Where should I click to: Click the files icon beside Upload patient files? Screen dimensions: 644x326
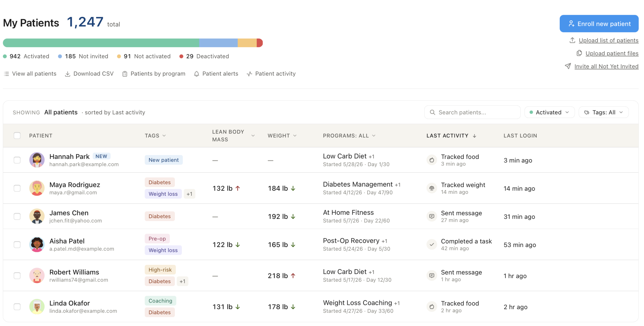tap(579, 53)
